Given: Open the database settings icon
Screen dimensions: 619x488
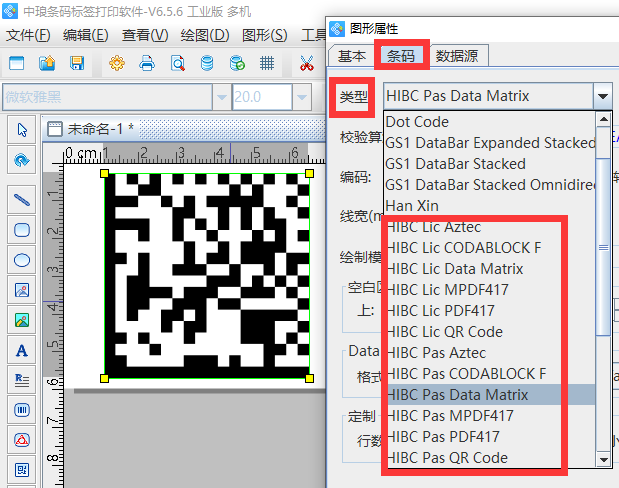Looking at the screenshot, I should 207,63.
